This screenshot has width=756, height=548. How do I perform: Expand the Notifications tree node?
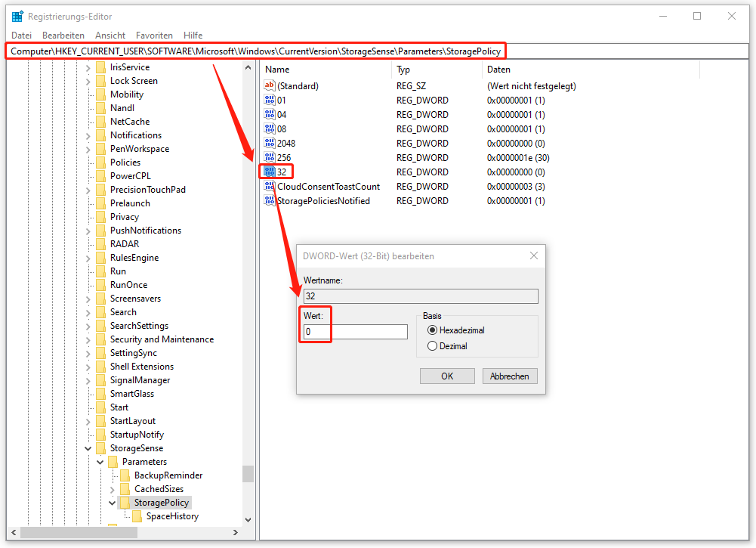(x=88, y=136)
